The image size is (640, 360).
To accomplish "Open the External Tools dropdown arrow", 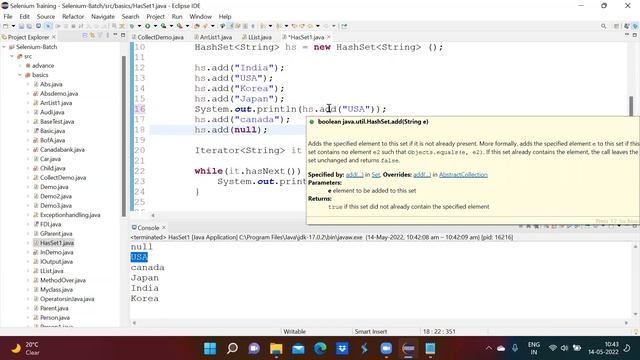I will coord(187,26).
